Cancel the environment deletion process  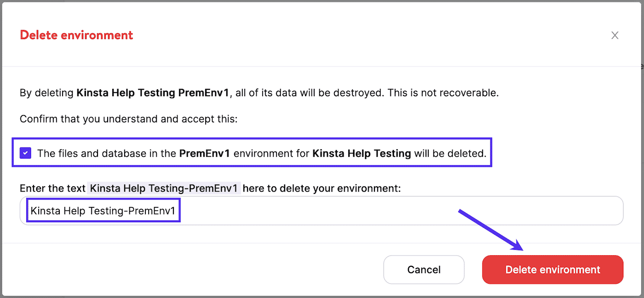(x=424, y=269)
